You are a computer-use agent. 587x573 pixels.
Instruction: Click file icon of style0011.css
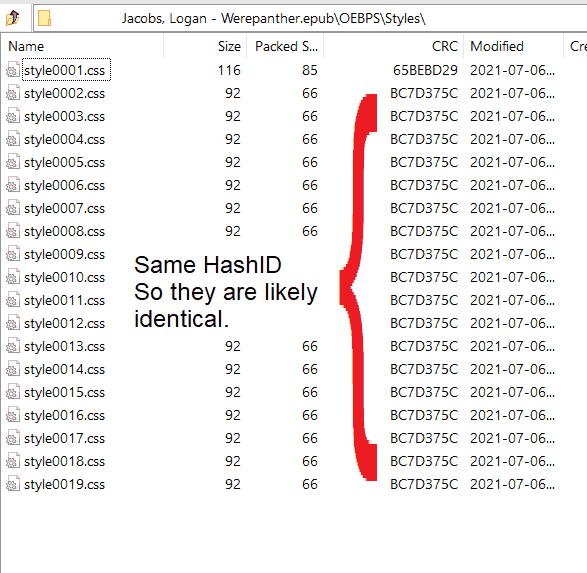[13, 300]
